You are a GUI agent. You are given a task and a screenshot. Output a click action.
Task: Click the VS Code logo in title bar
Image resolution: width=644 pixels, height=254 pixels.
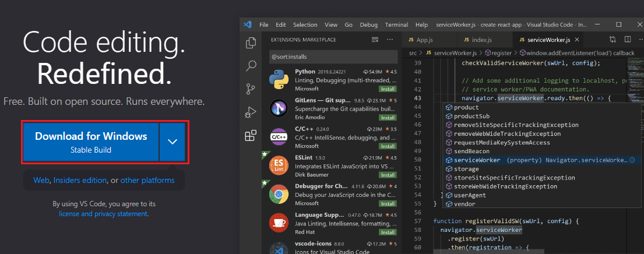248,24
